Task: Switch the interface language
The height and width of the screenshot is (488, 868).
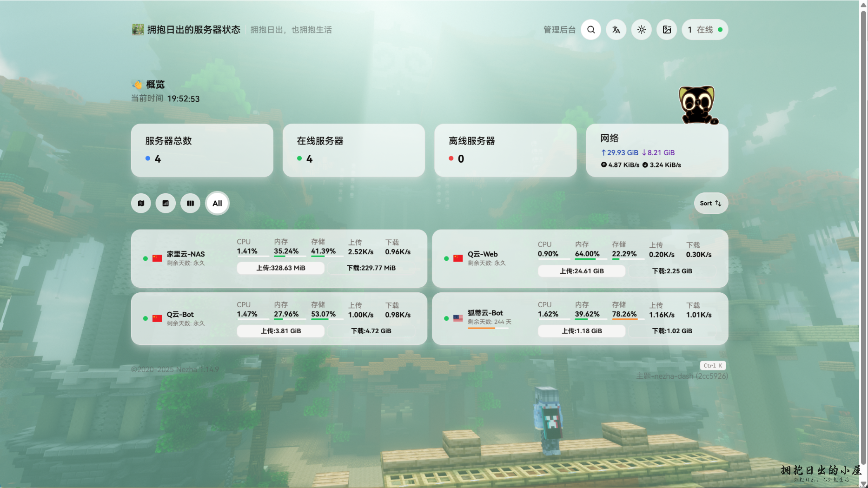Action: (x=616, y=29)
